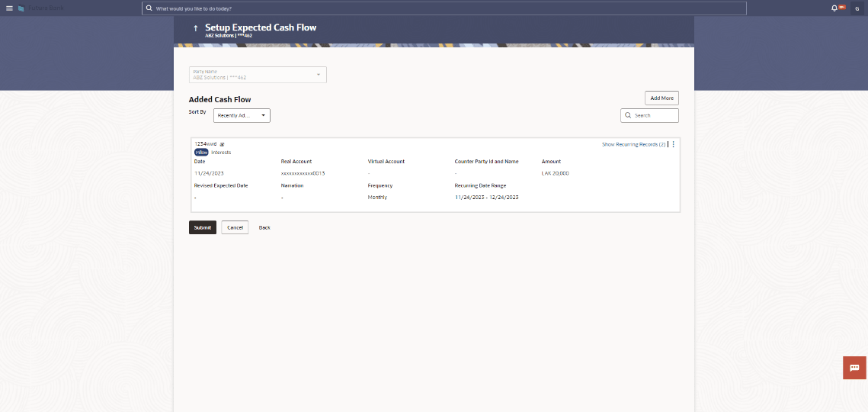The width and height of the screenshot is (868, 412).
Task: Click the Back link
Action: coord(264,227)
